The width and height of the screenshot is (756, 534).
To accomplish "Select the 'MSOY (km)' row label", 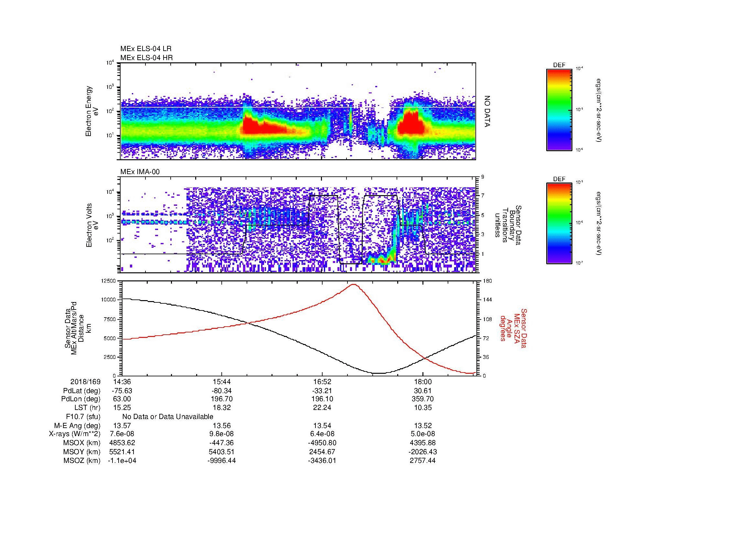I will 82,452.
